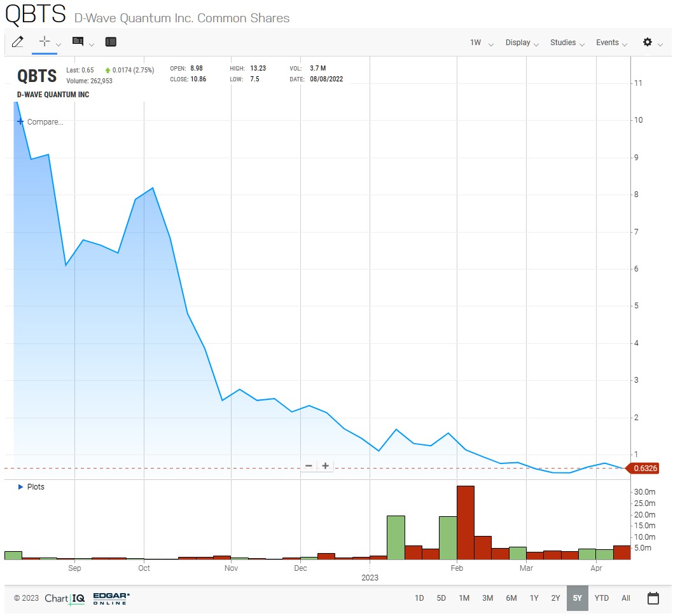Click the EDGAR Online logo
The image size is (673, 616).
[111, 598]
